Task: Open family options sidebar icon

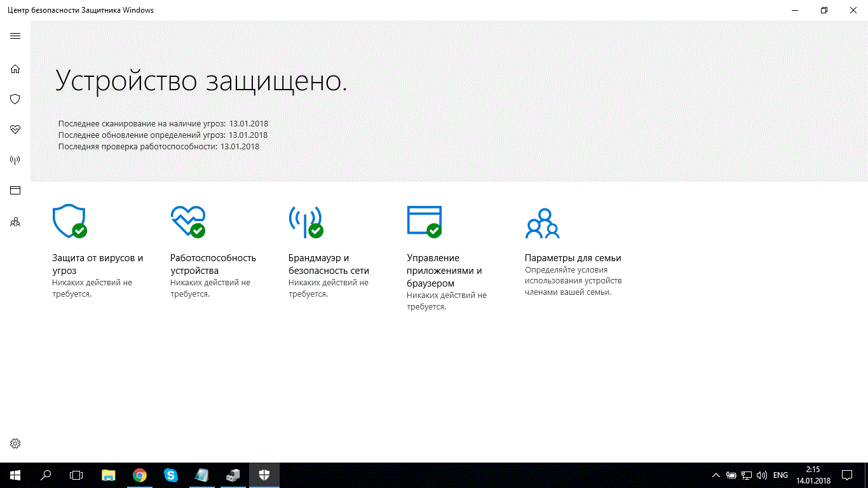Action: point(15,222)
